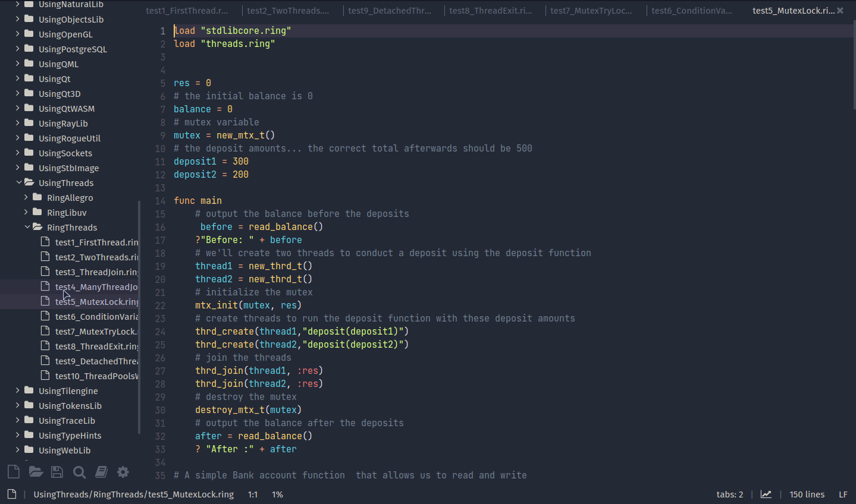Click the magnifying glass search icon
This screenshot has height=504, width=856.
pyautogui.click(x=79, y=472)
